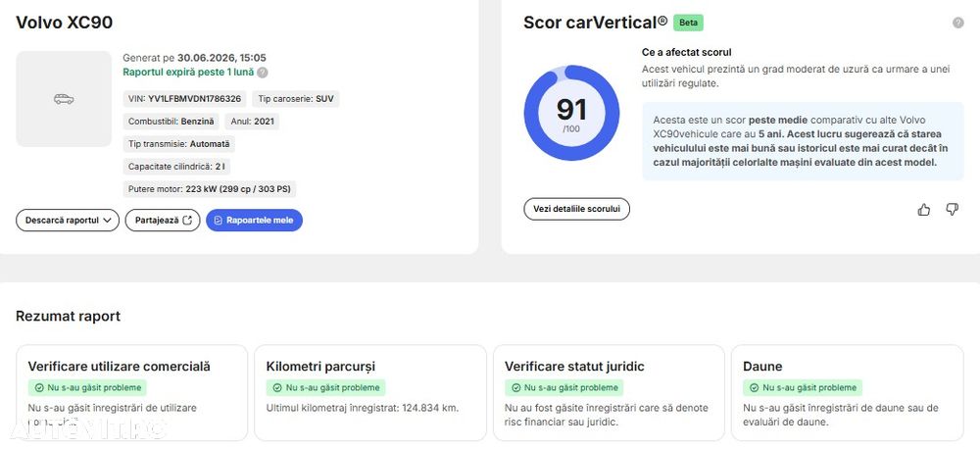This screenshot has width=980, height=449.
Task: Click status badge in Verificare statut juridic card
Action: (564, 387)
